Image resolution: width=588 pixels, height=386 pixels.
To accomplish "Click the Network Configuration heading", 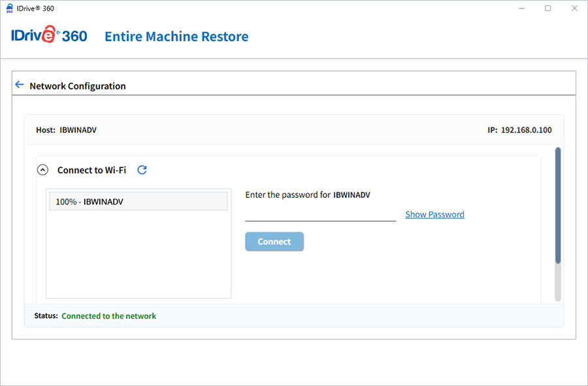I will click(x=78, y=86).
